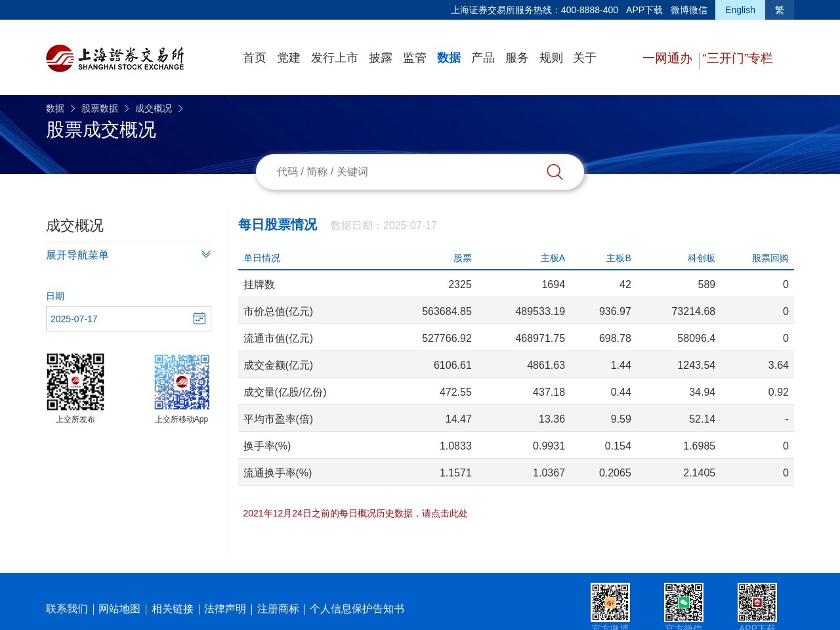Click the 数据 breadcrumb

pos(55,108)
